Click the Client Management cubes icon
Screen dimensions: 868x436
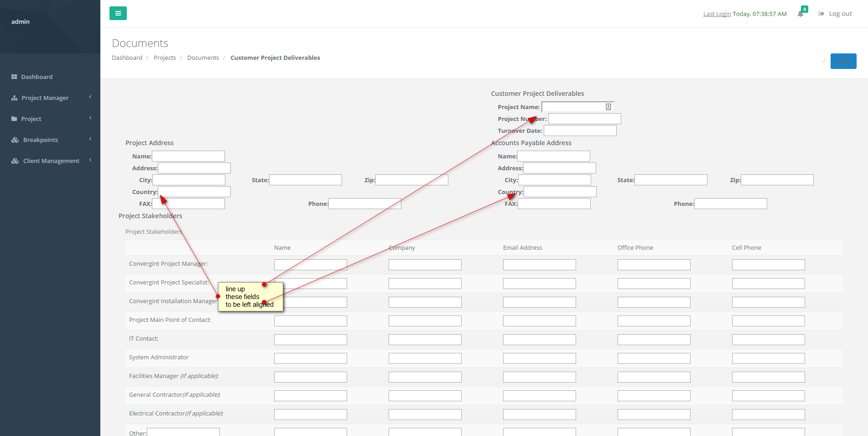click(x=15, y=161)
